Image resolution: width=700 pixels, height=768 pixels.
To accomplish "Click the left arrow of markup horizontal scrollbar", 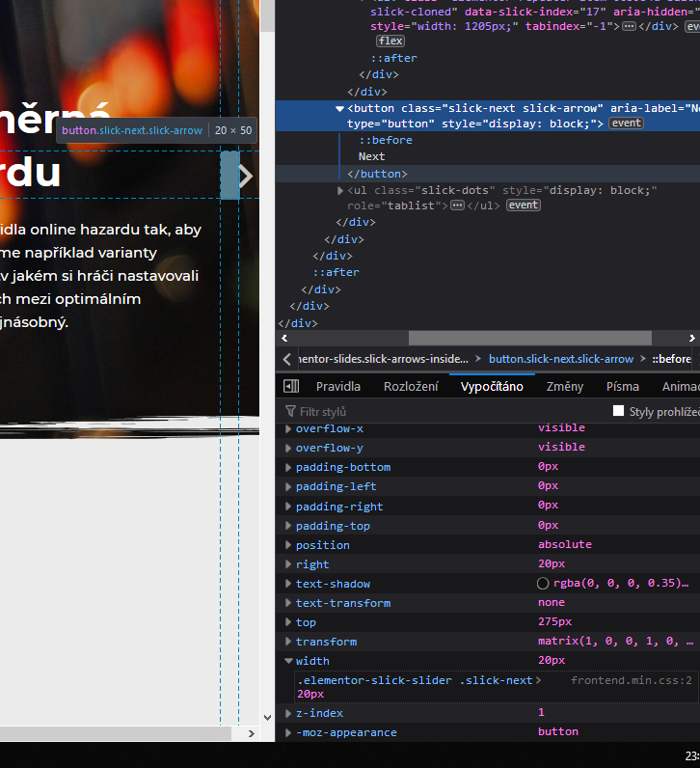I will tap(284, 338).
